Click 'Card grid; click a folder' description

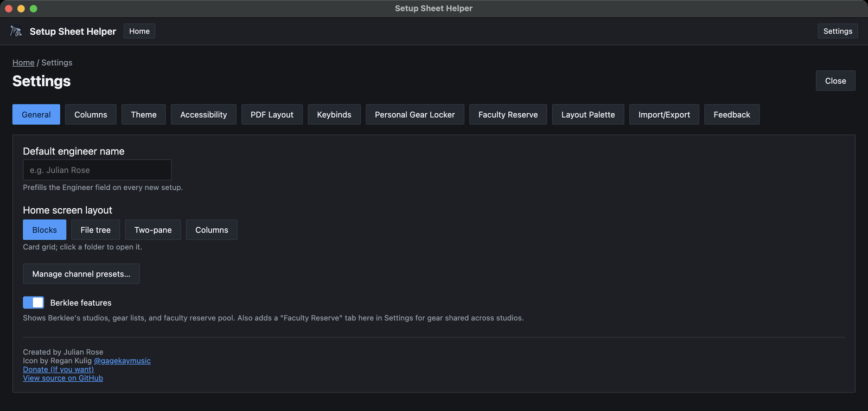(82, 247)
